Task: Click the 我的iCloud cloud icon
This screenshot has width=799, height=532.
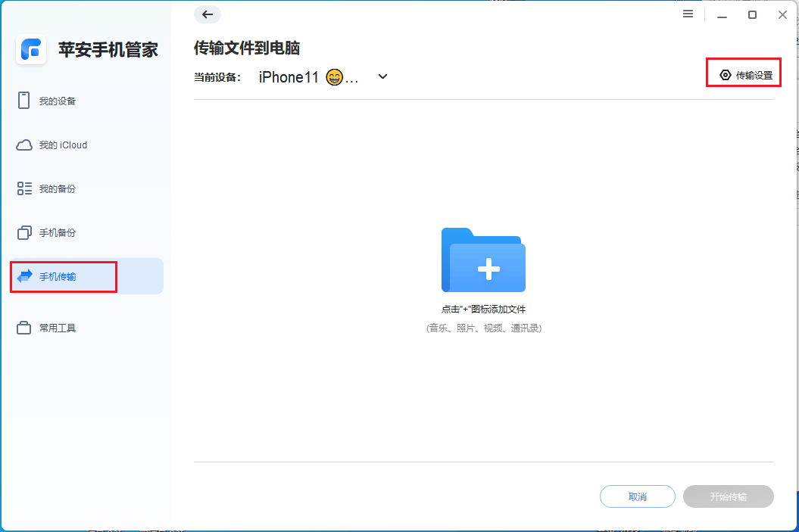Action: [24, 144]
